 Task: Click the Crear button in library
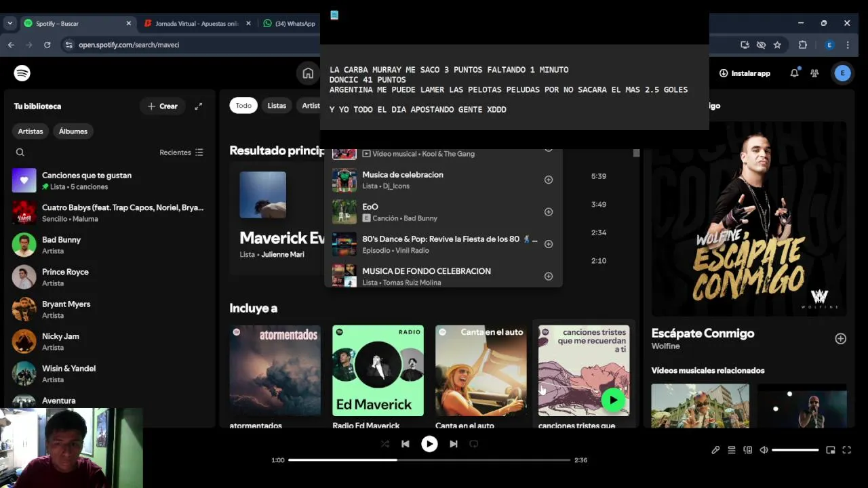[x=163, y=106]
